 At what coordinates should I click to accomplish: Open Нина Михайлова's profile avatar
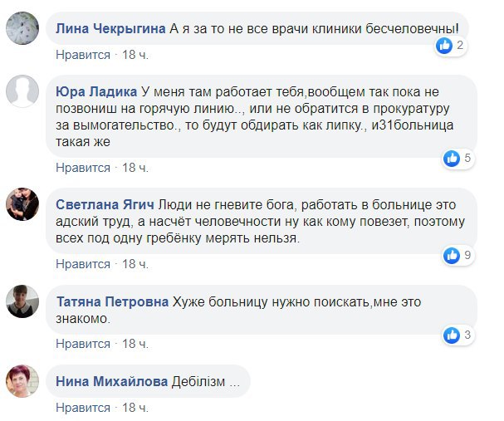point(22,381)
